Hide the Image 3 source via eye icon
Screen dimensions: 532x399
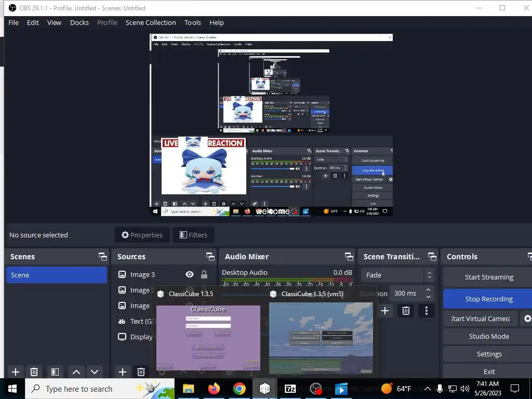[190, 274]
